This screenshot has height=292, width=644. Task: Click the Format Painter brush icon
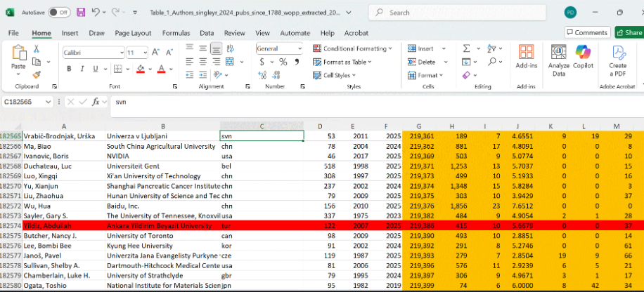point(37,74)
